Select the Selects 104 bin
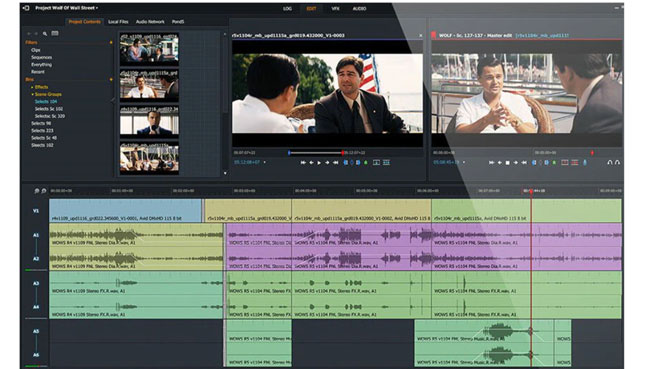This screenshot has height=369, width=650. [x=46, y=102]
